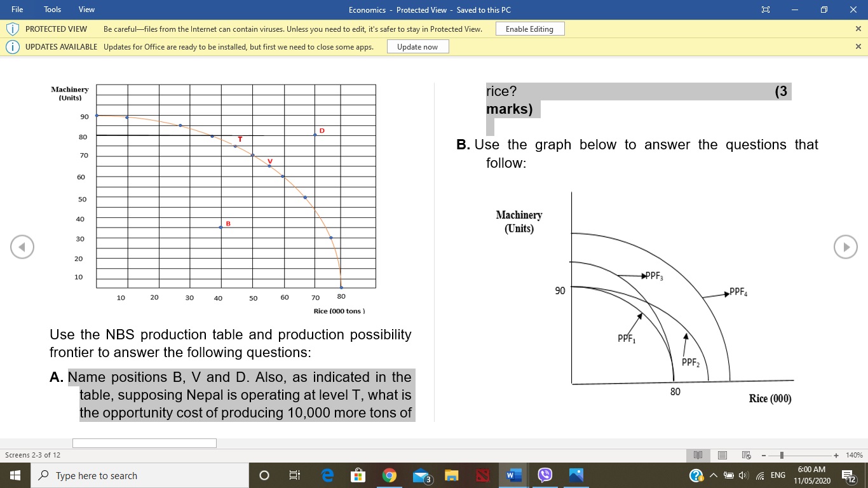This screenshot has height=488, width=868.
Task: Click Update now for Office updates
Action: point(417,46)
